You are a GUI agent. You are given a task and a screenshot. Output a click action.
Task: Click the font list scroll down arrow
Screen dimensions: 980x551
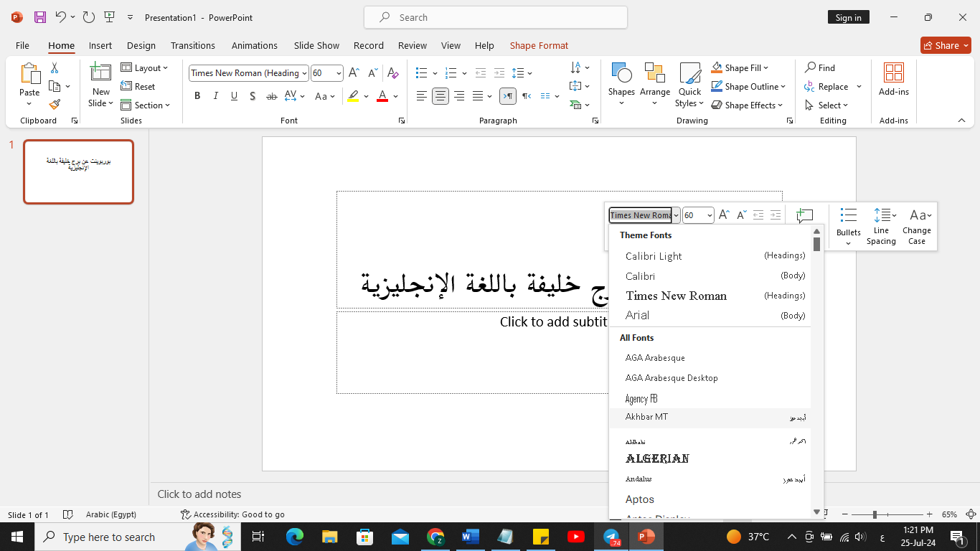[816, 512]
